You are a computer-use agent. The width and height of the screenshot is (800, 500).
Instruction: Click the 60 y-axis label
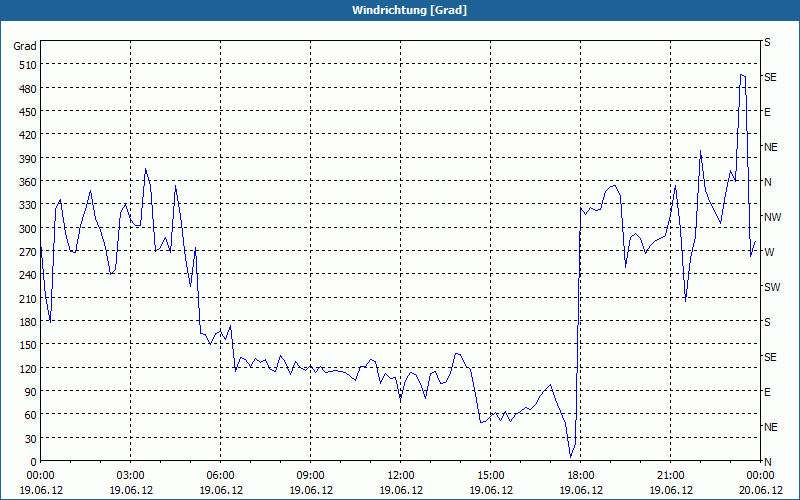click(x=31, y=415)
